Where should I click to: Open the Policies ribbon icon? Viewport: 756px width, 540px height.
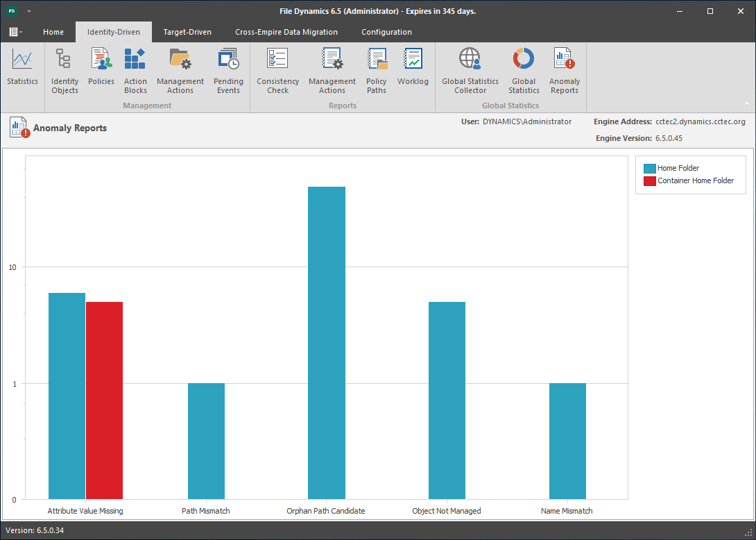tap(101, 68)
